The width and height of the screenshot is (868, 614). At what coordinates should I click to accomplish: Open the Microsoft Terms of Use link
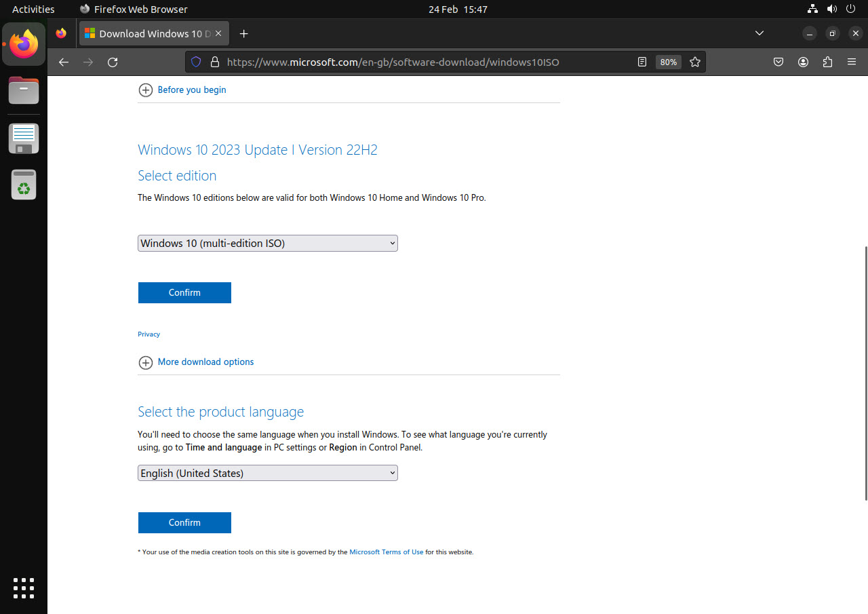tap(386, 552)
